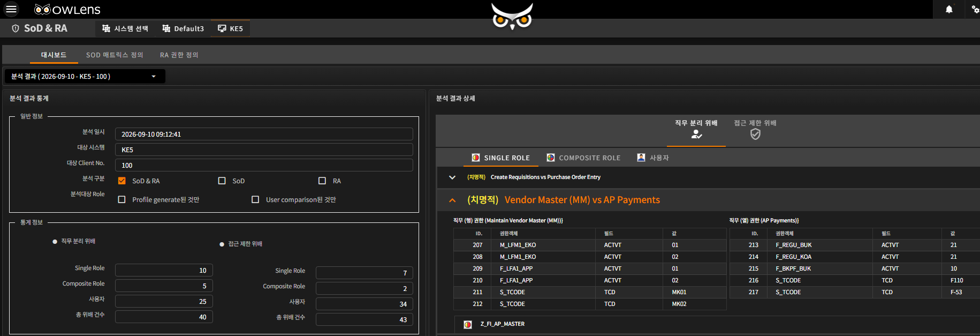This screenshot has height=336, width=980.
Task: Select row 215 F_BKPF_BUK
Action: point(855,268)
